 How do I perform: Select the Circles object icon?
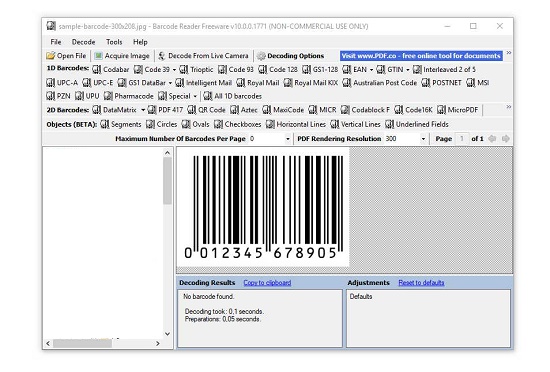[x=150, y=124]
